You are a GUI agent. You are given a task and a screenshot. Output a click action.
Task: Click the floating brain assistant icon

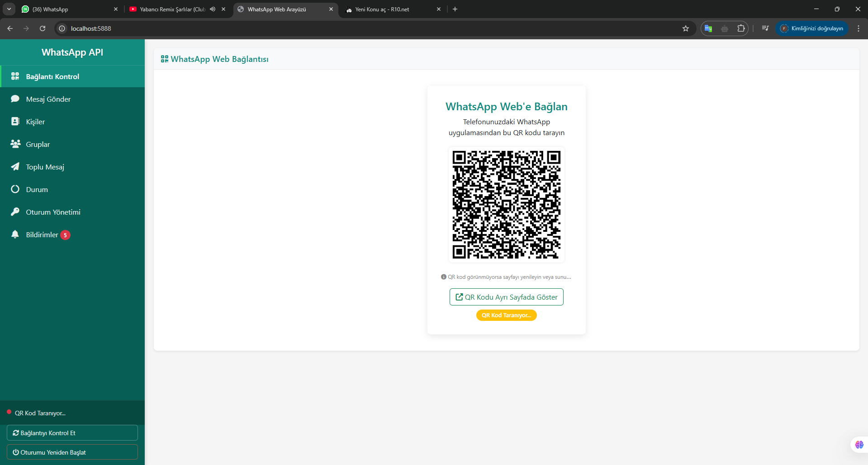click(x=859, y=445)
